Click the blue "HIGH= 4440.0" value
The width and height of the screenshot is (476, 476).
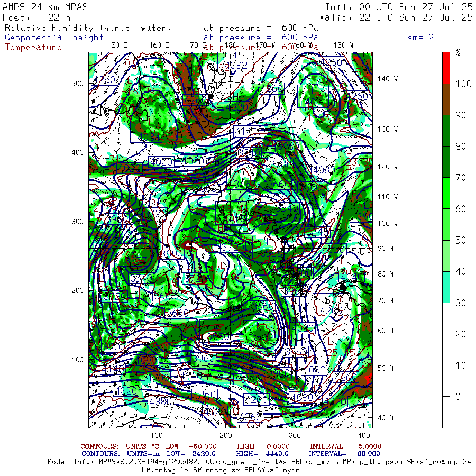(x=262, y=454)
